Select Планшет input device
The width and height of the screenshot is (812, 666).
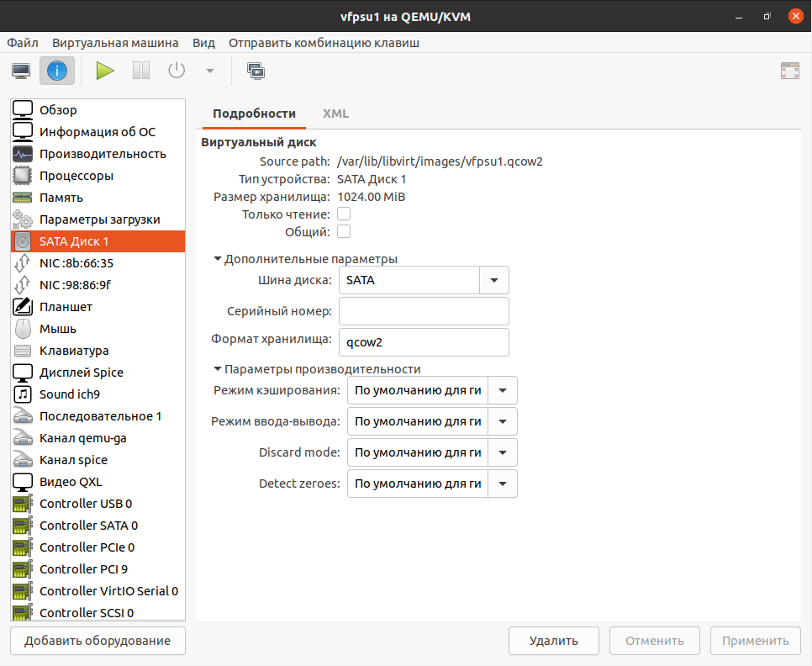click(x=98, y=307)
